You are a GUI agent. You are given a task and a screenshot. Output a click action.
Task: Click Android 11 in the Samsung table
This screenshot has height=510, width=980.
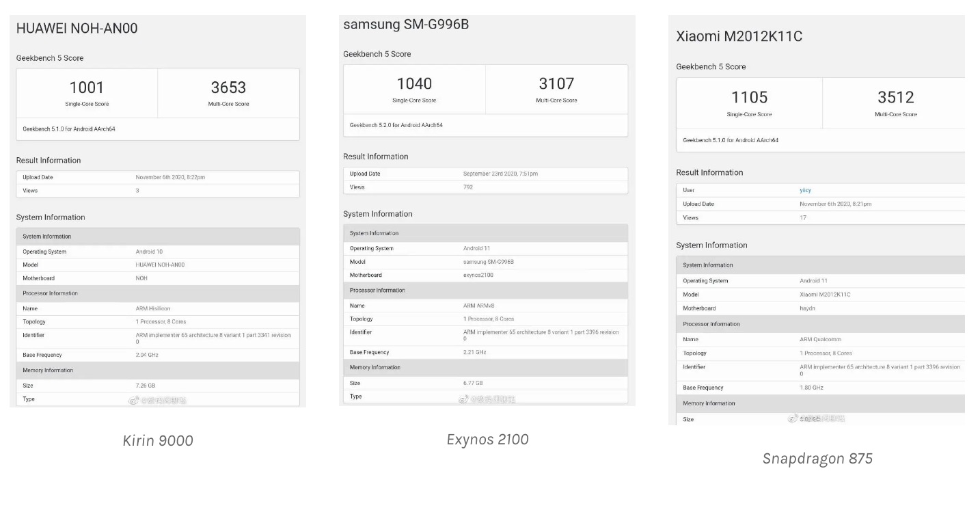click(x=477, y=248)
